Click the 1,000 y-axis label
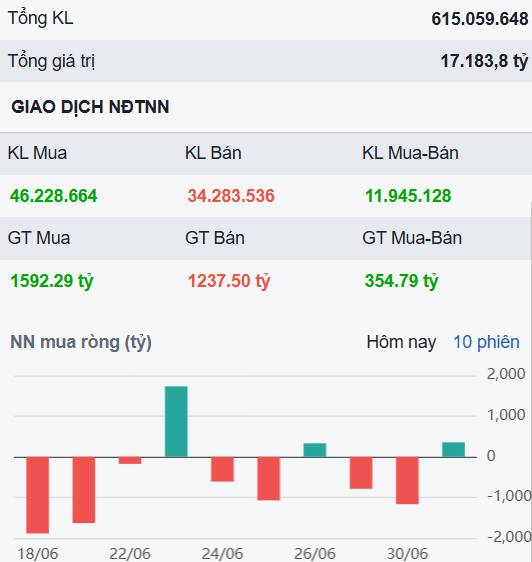 point(506,415)
